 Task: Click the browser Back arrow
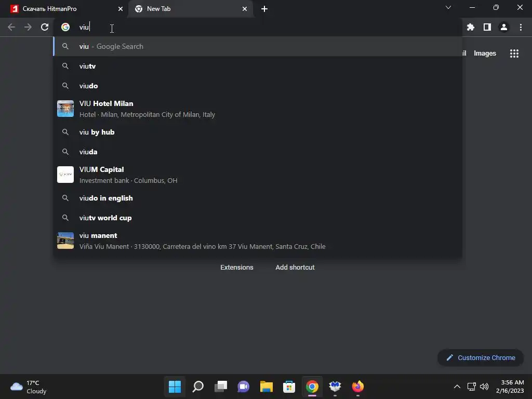pyautogui.click(x=11, y=27)
